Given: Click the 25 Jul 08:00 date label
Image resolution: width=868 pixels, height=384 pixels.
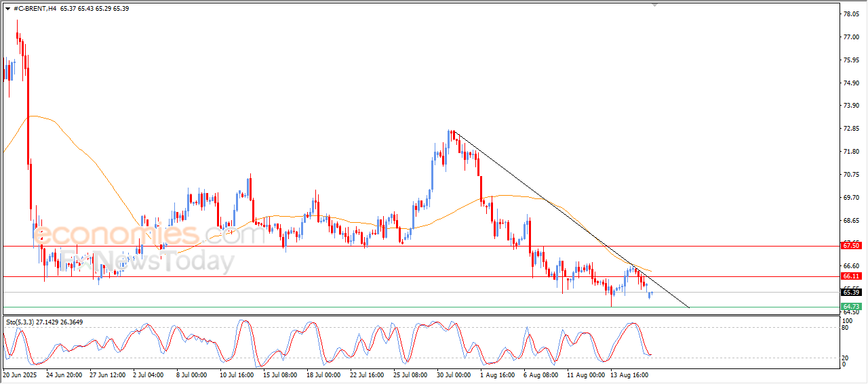Looking at the screenshot, I should 412,374.
